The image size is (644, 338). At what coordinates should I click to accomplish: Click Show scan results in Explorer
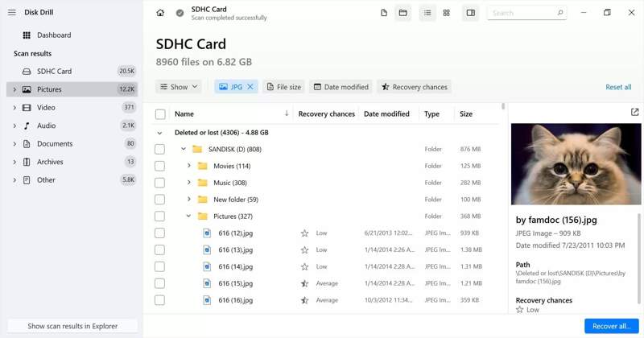point(72,326)
